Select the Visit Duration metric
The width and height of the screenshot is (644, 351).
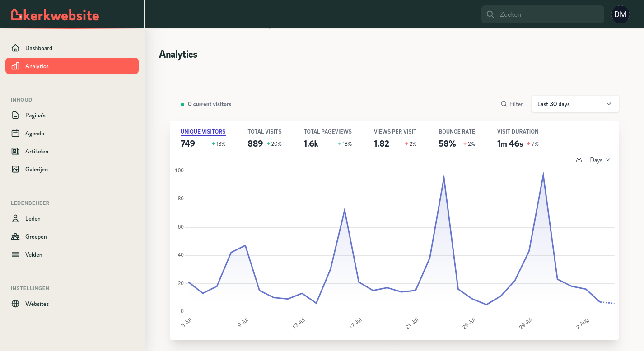518,132
